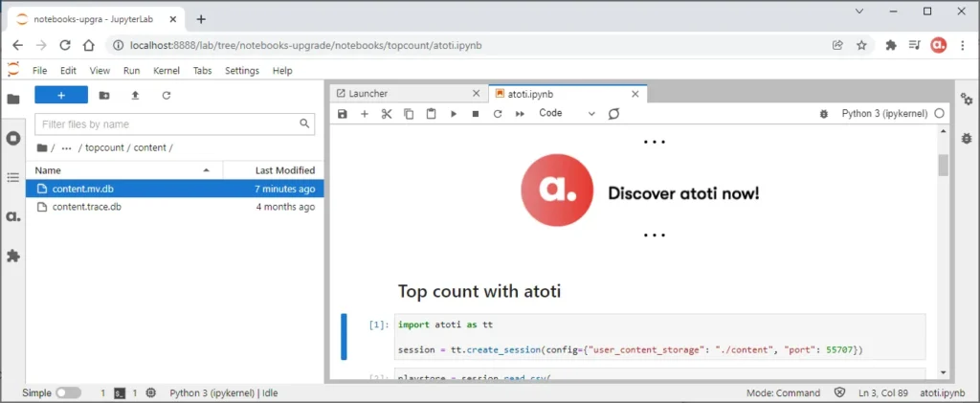Open the View menu
The image size is (980, 403).
point(100,71)
